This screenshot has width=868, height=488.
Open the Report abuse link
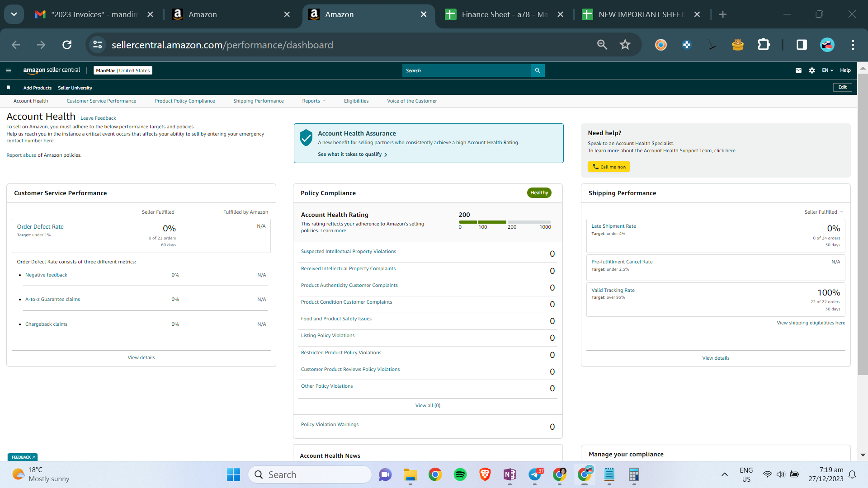click(21, 155)
